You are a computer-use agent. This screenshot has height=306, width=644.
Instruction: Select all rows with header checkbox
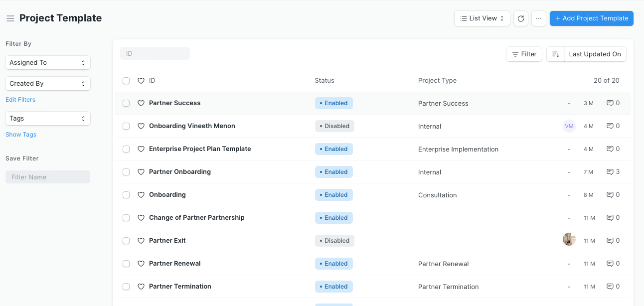(x=126, y=81)
